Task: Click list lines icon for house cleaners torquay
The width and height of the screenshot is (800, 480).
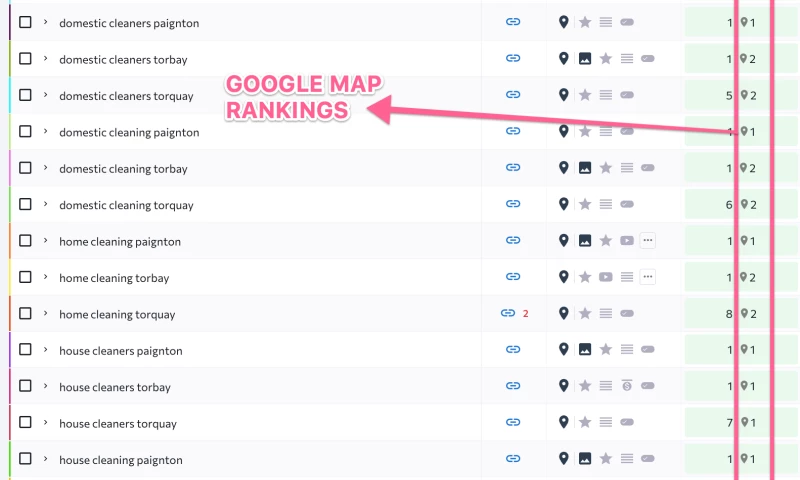Action: [x=606, y=423]
